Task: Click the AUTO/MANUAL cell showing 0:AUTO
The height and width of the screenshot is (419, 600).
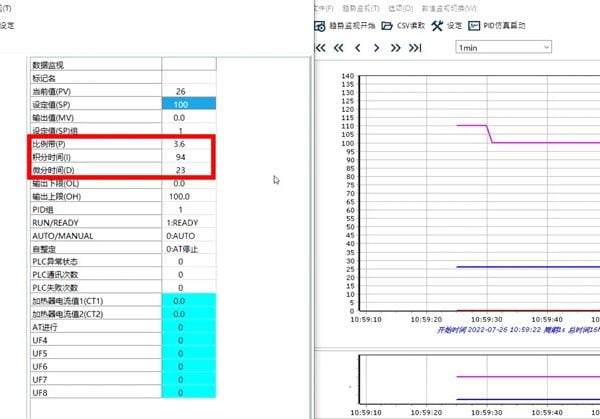Action: pyautogui.click(x=180, y=235)
